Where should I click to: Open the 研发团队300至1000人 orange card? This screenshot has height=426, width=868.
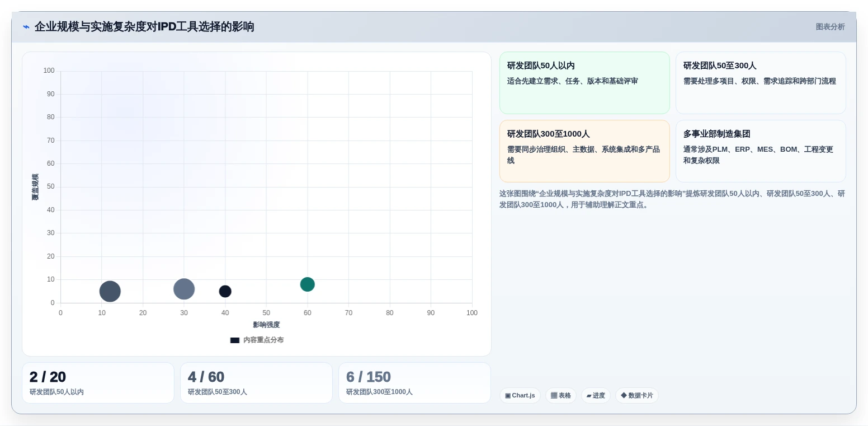[584, 151]
